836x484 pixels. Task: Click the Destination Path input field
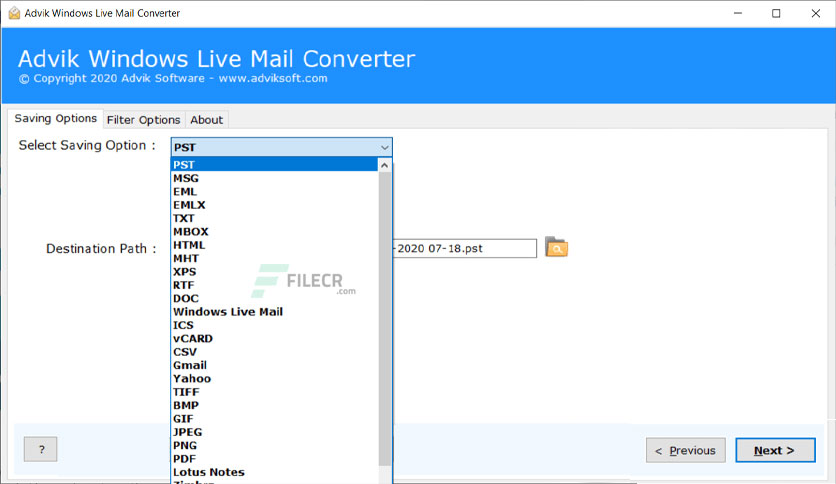(464, 248)
